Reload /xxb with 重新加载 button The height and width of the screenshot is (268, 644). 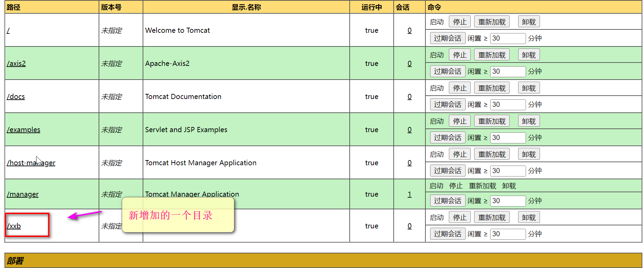(492, 217)
